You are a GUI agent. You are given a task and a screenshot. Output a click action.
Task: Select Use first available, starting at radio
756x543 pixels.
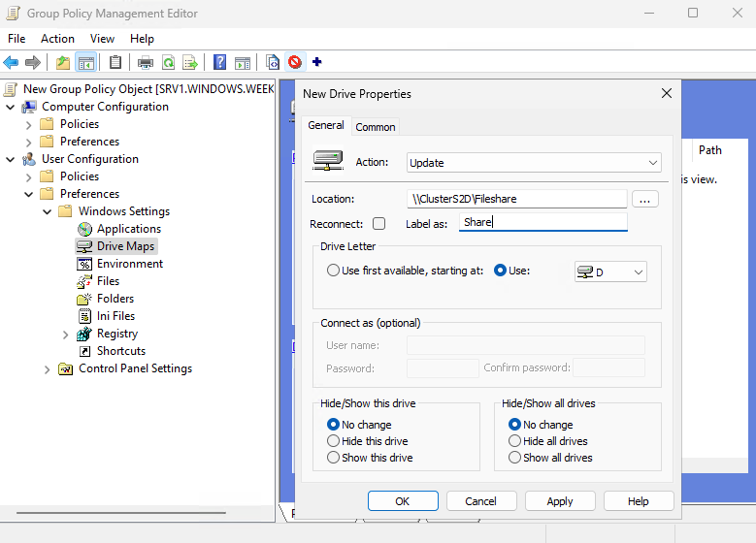pyautogui.click(x=333, y=271)
